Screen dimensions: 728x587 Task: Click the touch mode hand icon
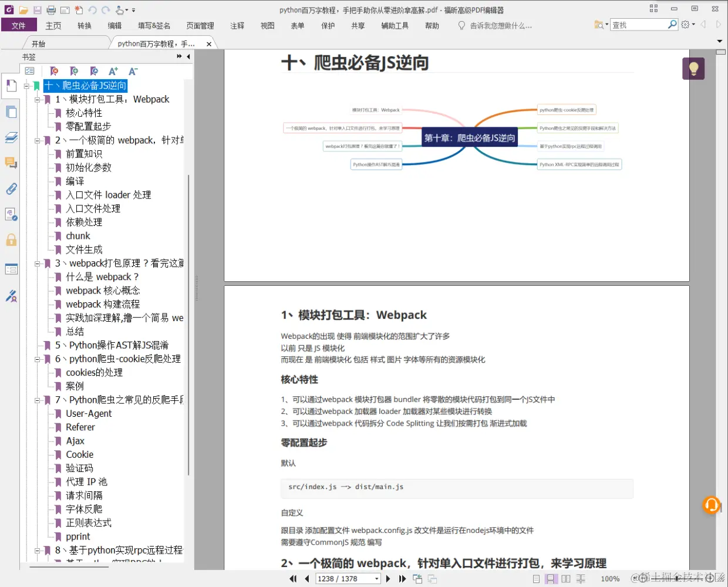click(120, 10)
